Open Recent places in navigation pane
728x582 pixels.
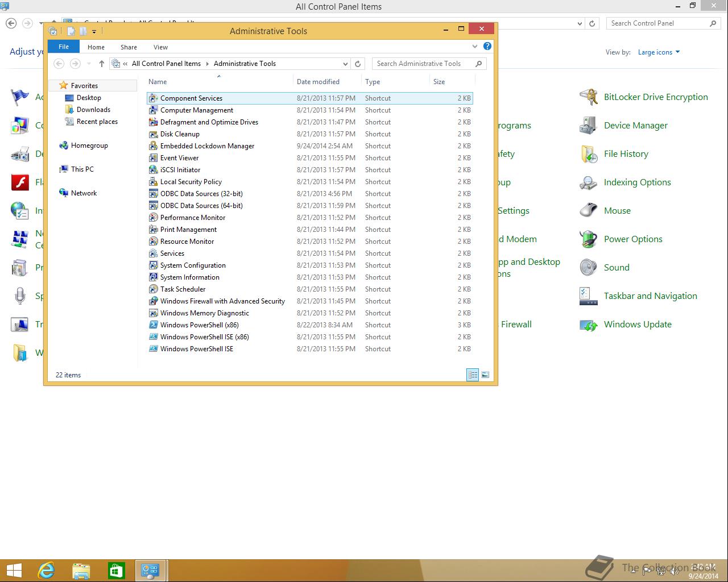tap(97, 122)
